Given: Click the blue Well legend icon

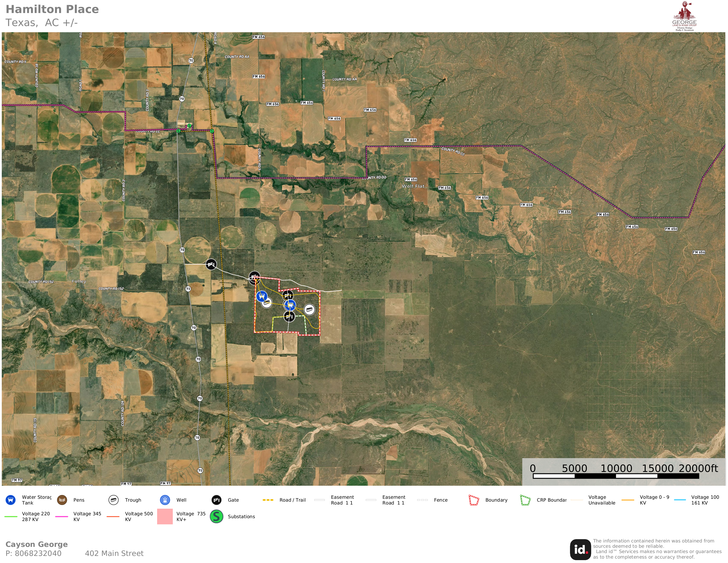Looking at the screenshot, I should pyautogui.click(x=165, y=500).
